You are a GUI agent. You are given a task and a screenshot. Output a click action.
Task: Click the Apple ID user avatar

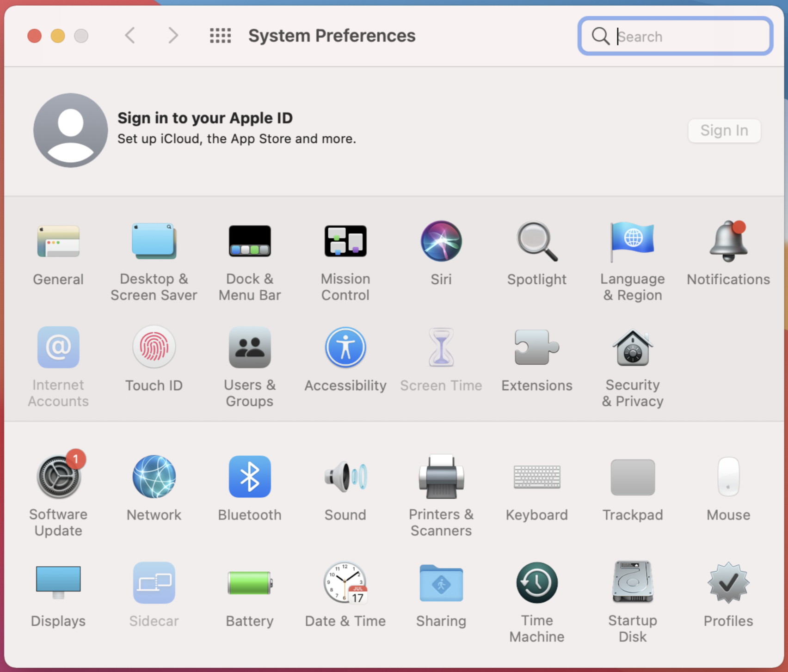click(x=71, y=130)
